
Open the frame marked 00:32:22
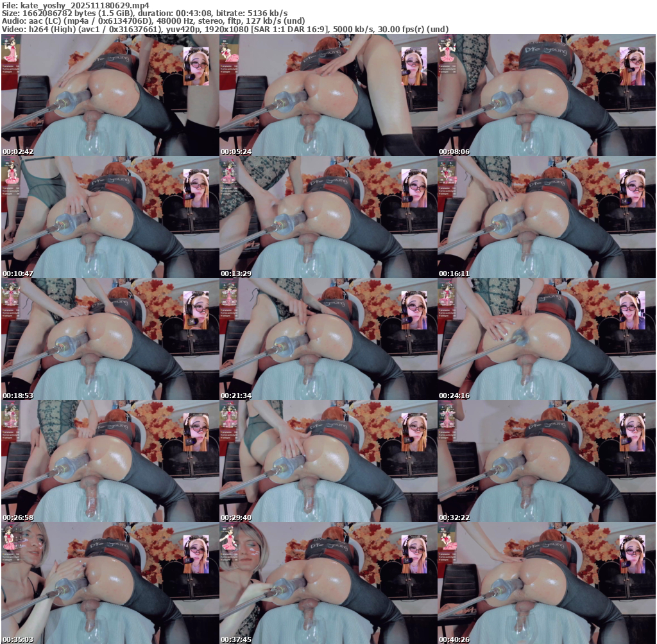click(546, 461)
